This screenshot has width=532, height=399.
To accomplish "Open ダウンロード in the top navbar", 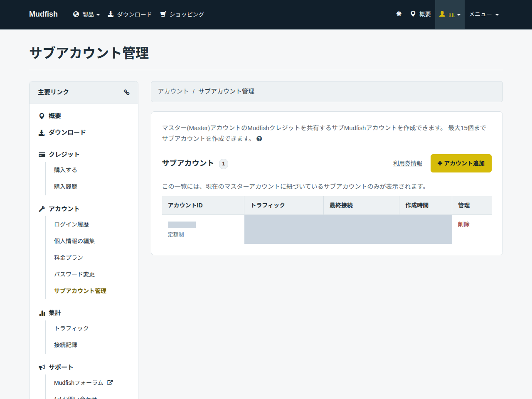I will pos(130,15).
